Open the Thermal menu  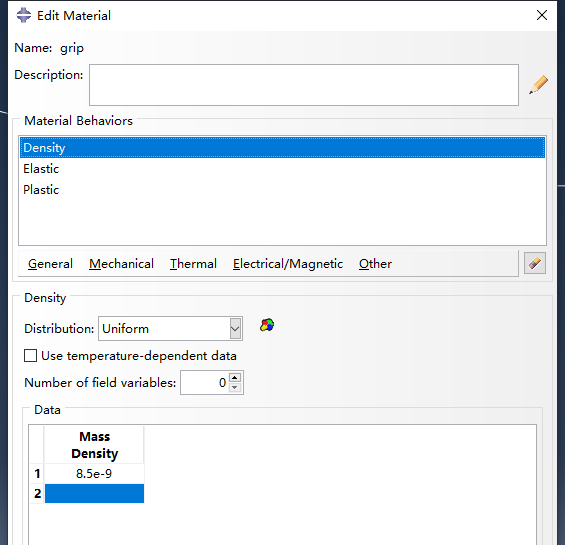pos(193,264)
